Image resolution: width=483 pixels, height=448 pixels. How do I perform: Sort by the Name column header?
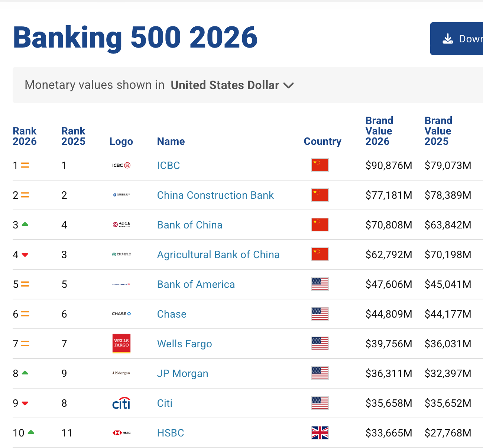pos(171,141)
